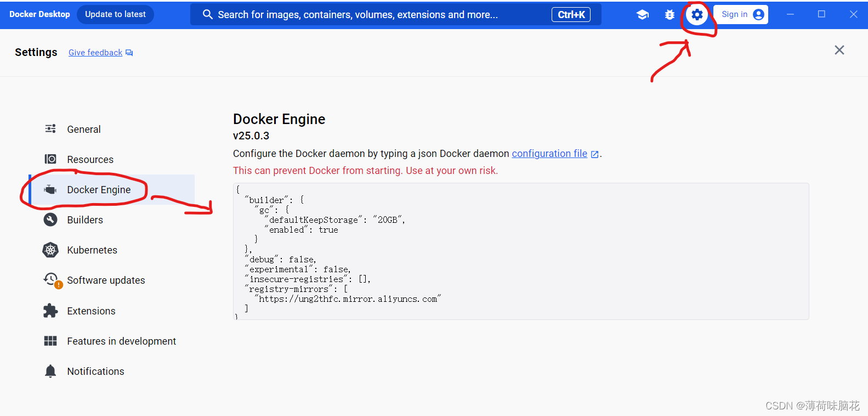Close the Settings panel with X
The image size is (868, 416).
[x=839, y=50]
